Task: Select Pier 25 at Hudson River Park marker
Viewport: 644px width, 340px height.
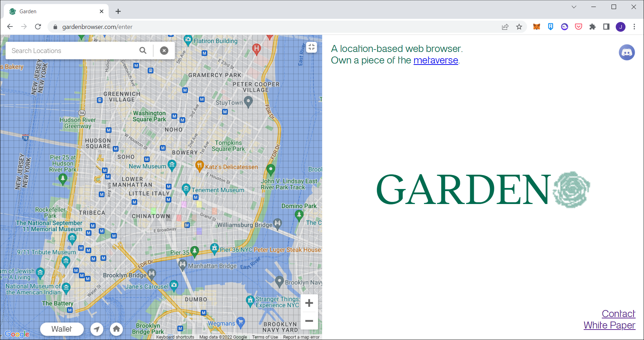Action: pyautogui.click(x=63, y=180)
